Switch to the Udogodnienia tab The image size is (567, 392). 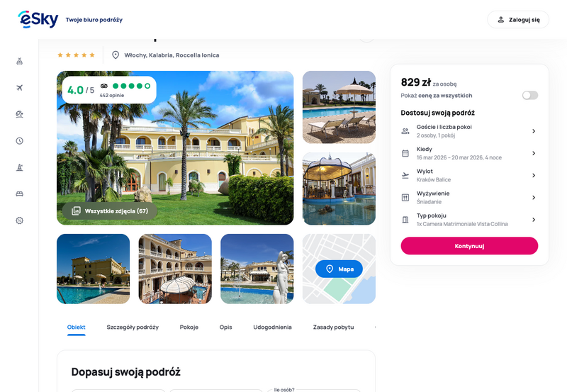[272, 327]
